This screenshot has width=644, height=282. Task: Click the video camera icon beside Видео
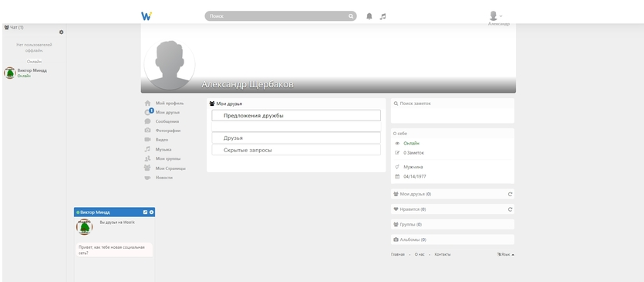tap(147, 140)
